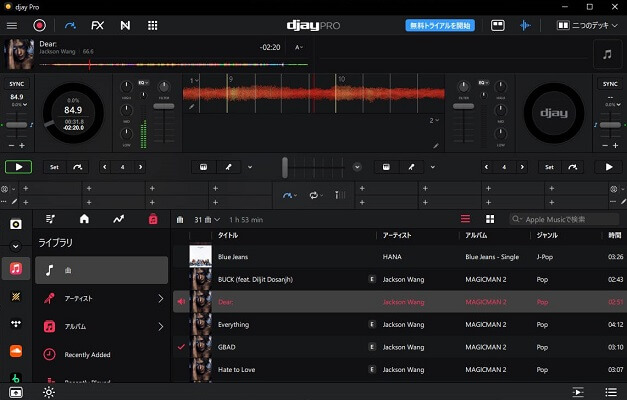The width and height of the screenshot is (627, 400).
Task: Expand the crossfader options chevron
Action: coord(357,167)
